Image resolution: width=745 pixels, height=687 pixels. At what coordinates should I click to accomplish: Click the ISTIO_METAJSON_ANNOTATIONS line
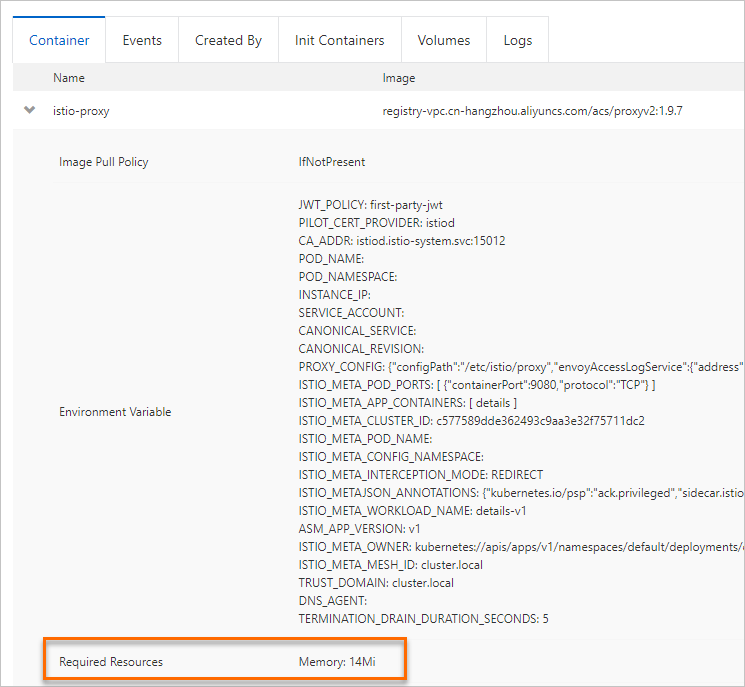521,493
